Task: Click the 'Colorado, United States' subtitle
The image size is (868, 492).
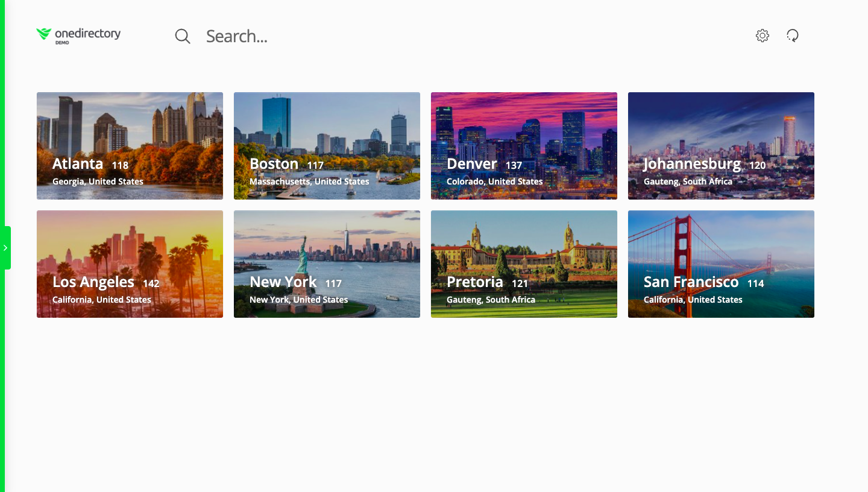Action: click(495, 181)
